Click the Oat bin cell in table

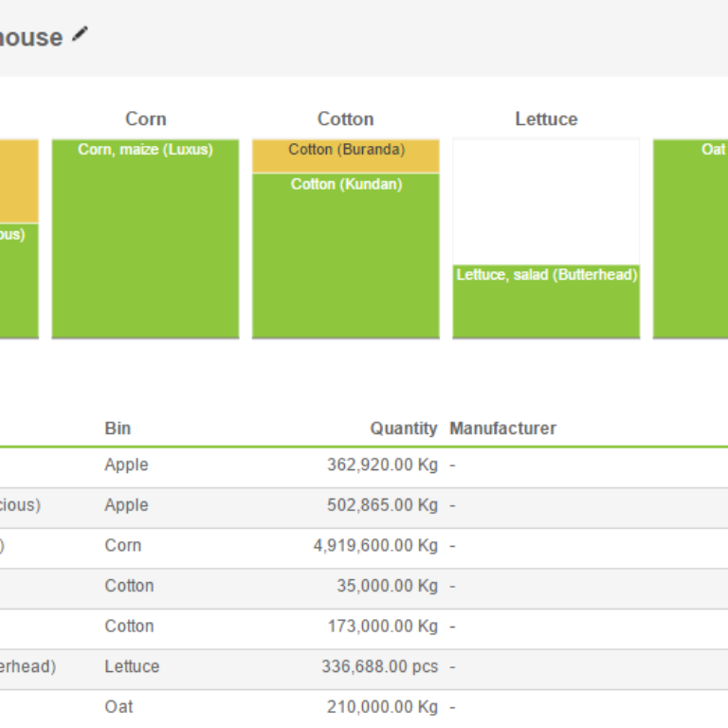(x=118, y=707)
